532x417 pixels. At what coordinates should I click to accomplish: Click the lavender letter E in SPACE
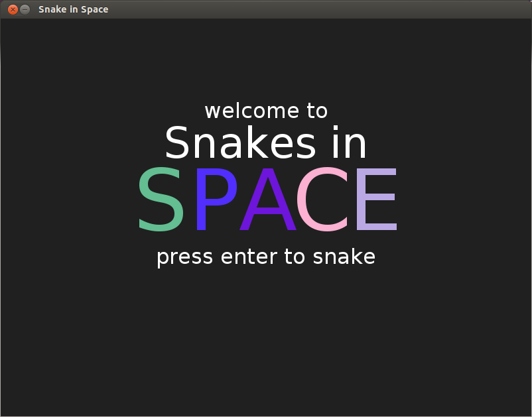point(377,200)
